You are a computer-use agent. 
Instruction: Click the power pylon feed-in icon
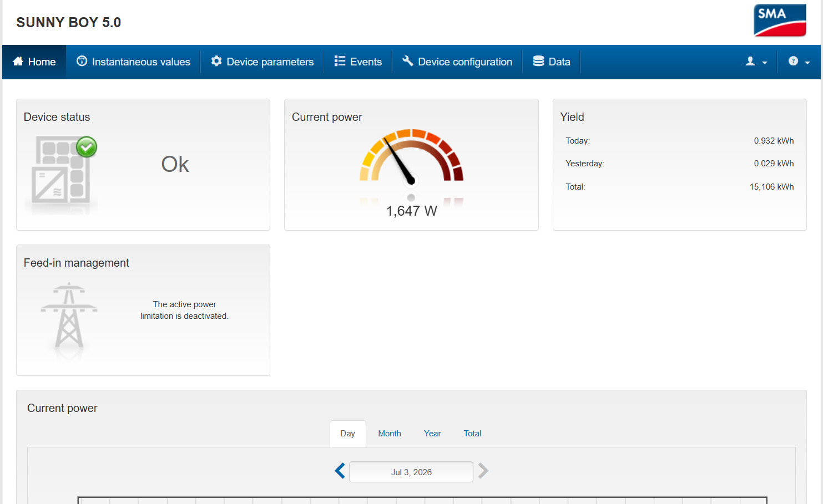(x=69, y=315)
